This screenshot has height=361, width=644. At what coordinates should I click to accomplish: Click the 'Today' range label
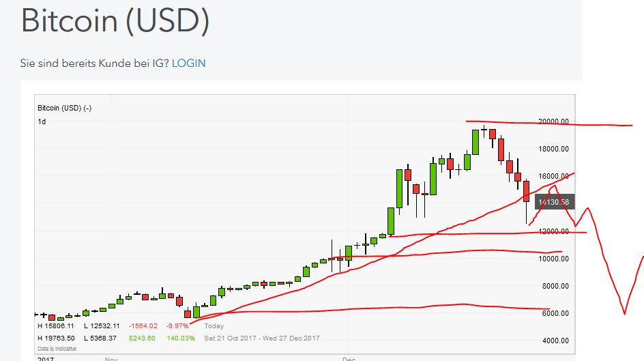coord(214,326)
